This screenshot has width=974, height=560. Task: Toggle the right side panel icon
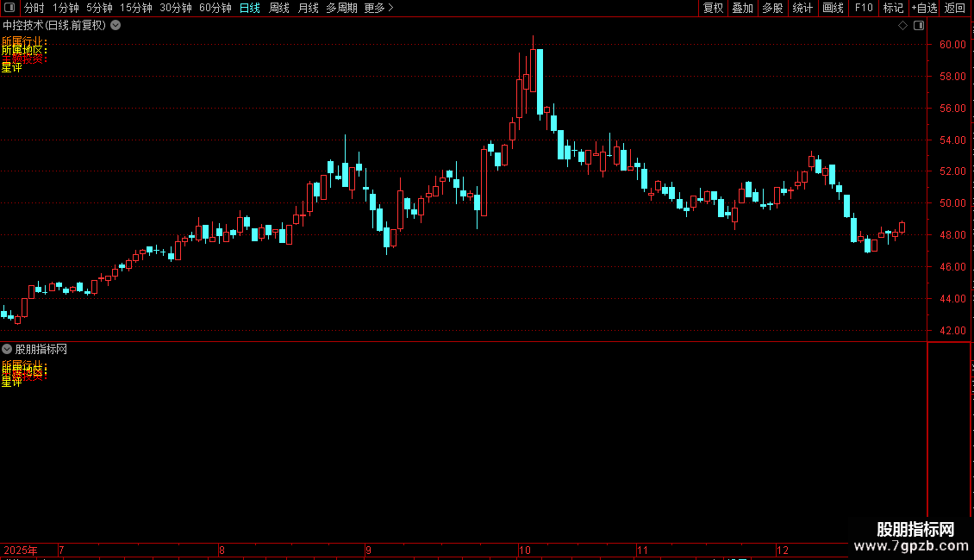click(919, 26)
